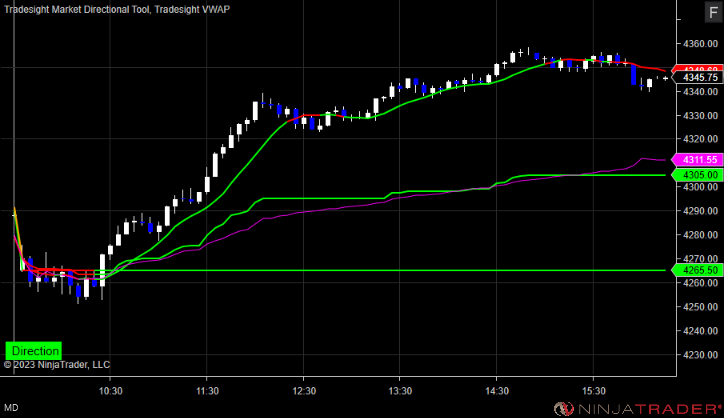Click the 4230.00 price axis label

pyautogui.click(x=700, y=355)
